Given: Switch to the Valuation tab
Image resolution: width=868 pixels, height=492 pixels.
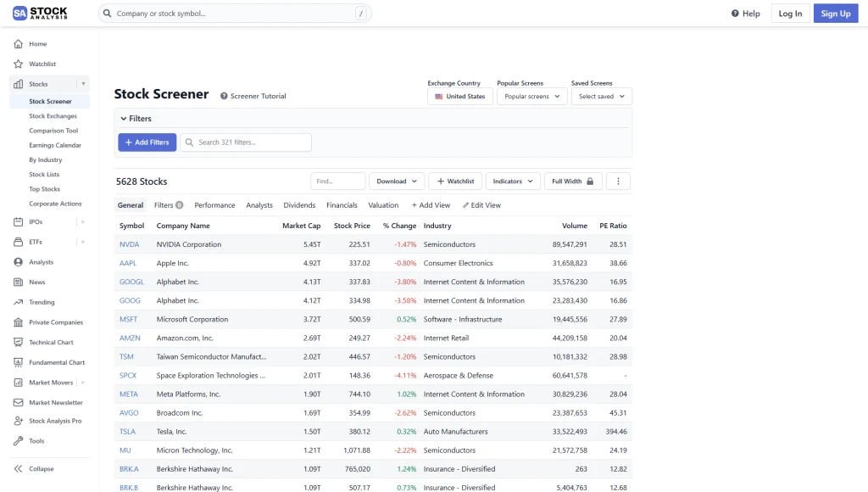Looking at the screenshot, I should click(x=383, y=205).
